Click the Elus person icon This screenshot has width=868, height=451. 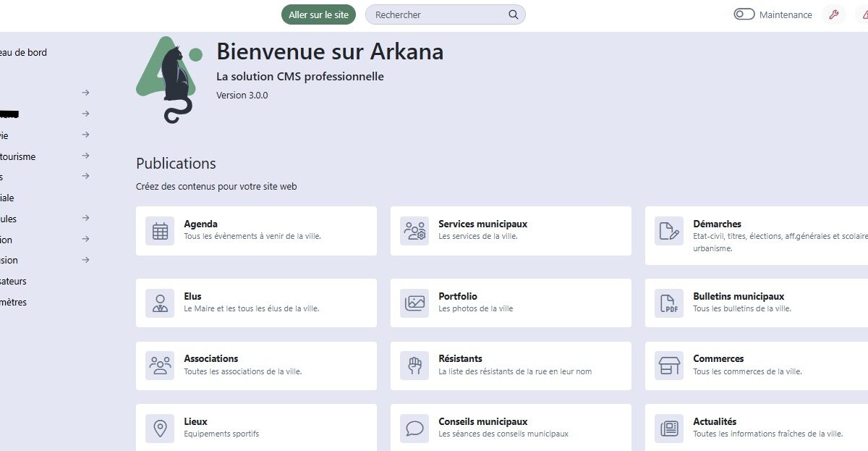click(160, 303)
